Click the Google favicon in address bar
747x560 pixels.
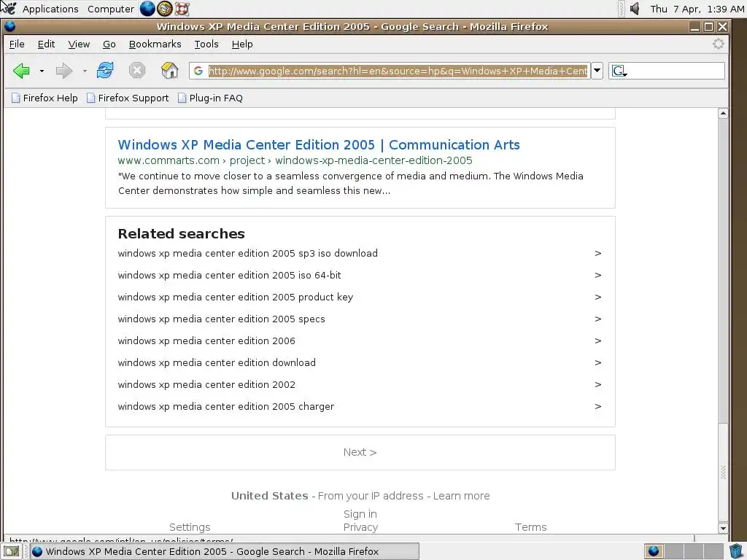198,71
